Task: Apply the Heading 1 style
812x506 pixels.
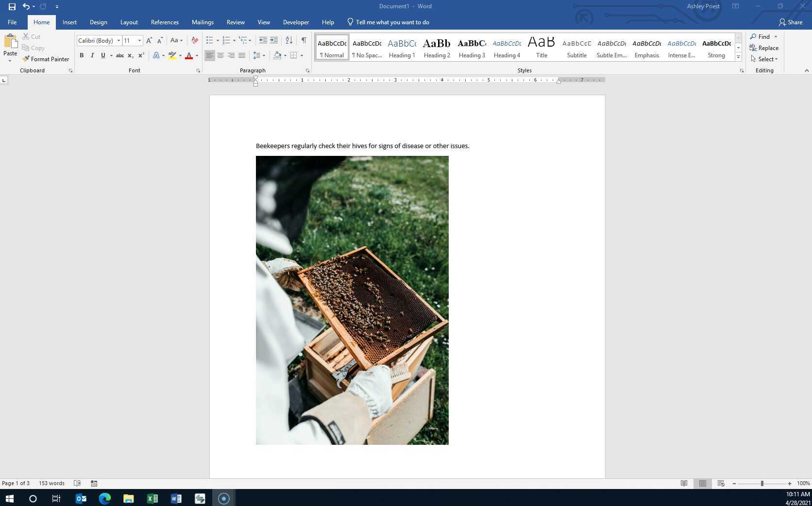Action: coord(402,47)
